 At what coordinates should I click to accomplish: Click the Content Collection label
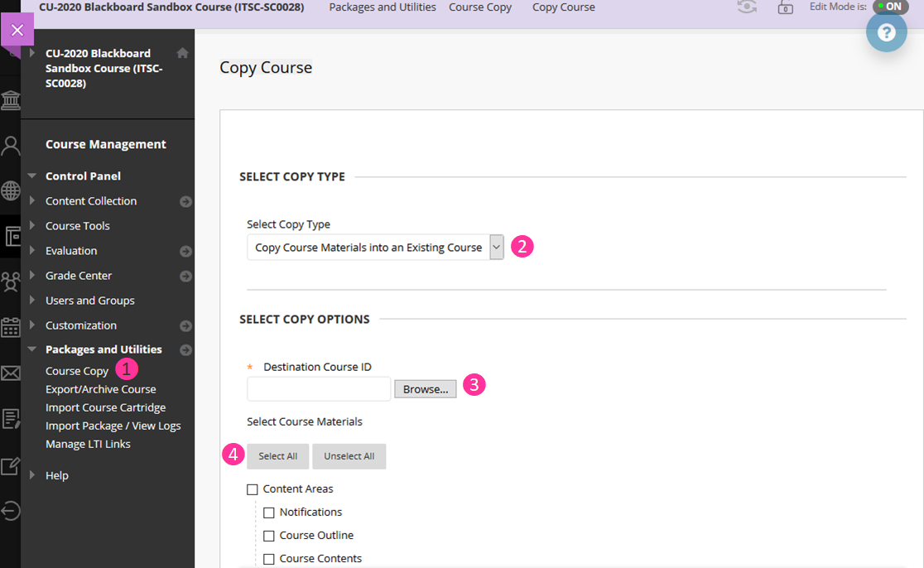pyautogui.click(x=91, y=201)
